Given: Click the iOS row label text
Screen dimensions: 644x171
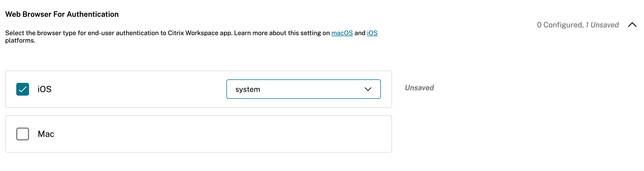Looking at the screenshot, I should pos(44,89).
